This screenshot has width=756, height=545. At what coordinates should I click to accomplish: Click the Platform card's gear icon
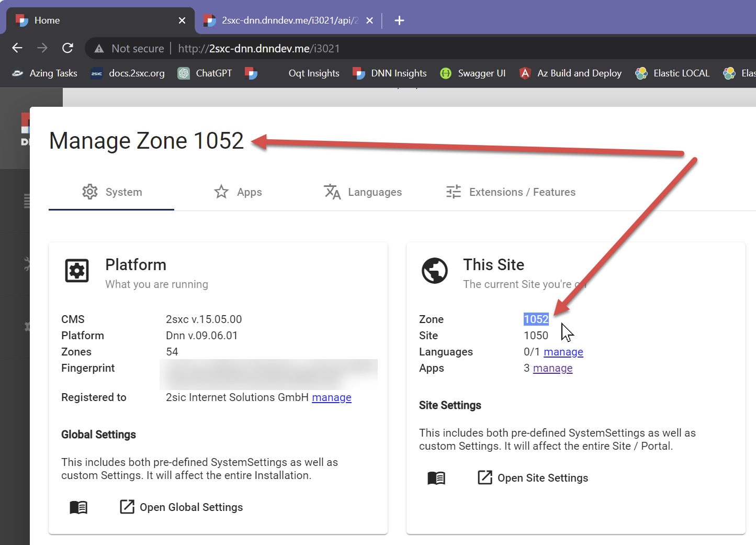click(76, 271)
